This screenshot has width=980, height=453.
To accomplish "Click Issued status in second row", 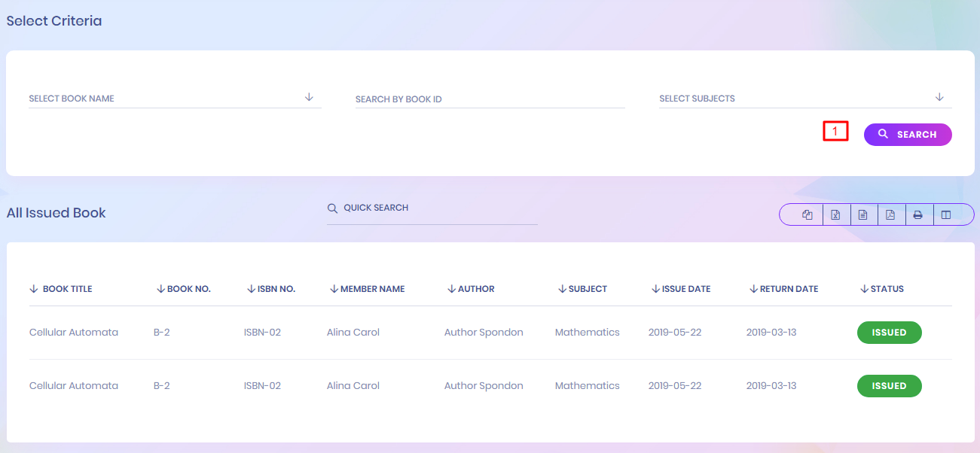I will 889,386.
